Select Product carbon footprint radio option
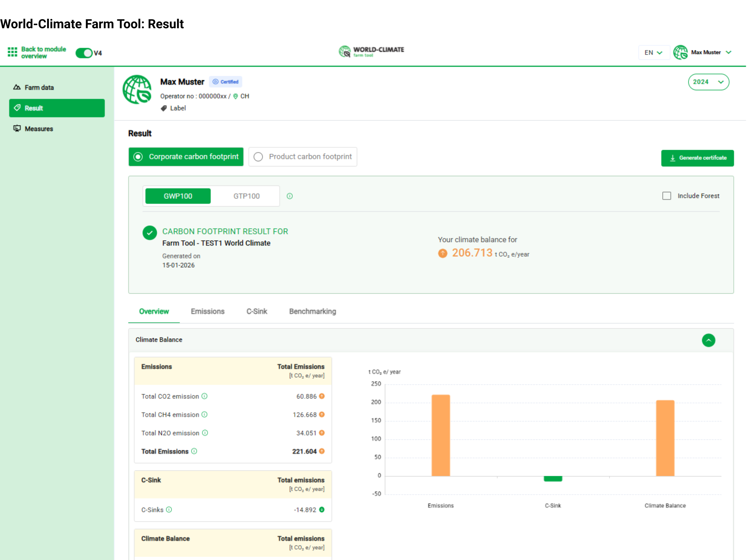Image resolution: width=747 pixels, height=560 pixels. coord(258,157)
